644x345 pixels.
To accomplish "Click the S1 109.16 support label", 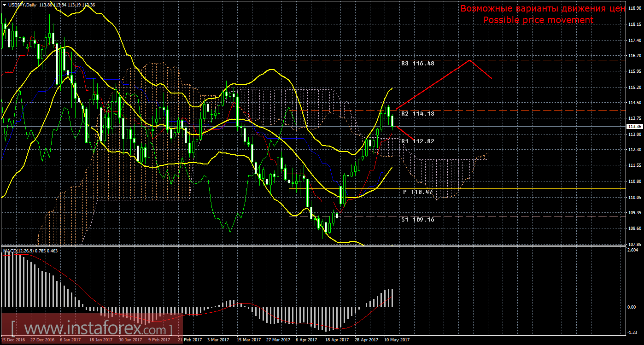I will click(x=417, y=220).
